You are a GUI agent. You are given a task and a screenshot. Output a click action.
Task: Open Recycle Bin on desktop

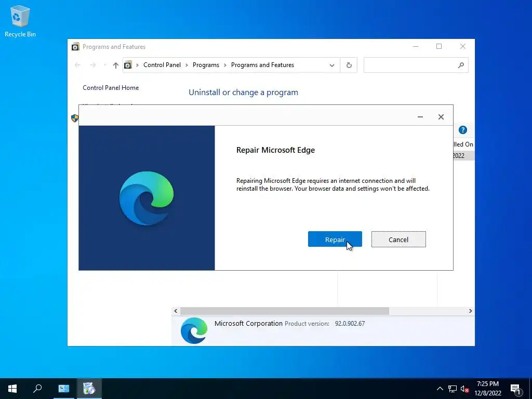[20, 21]
